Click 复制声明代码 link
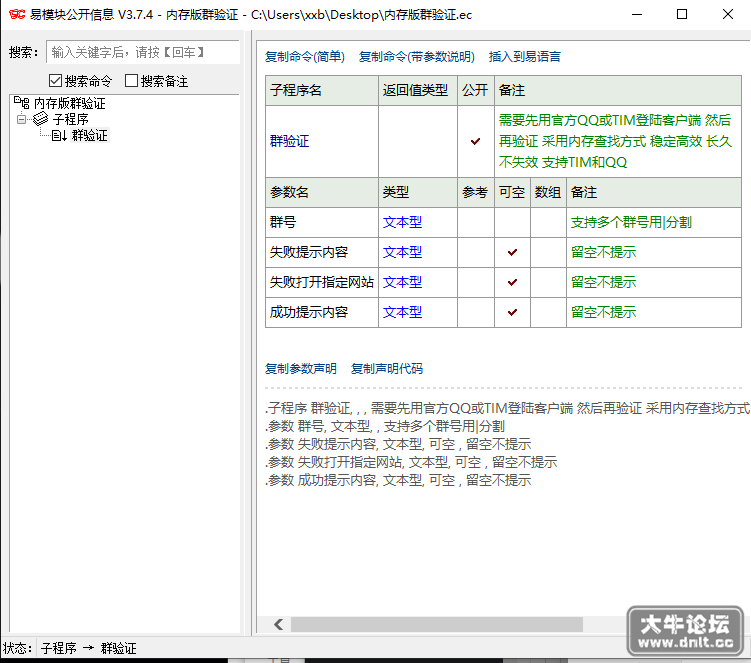 387,368
